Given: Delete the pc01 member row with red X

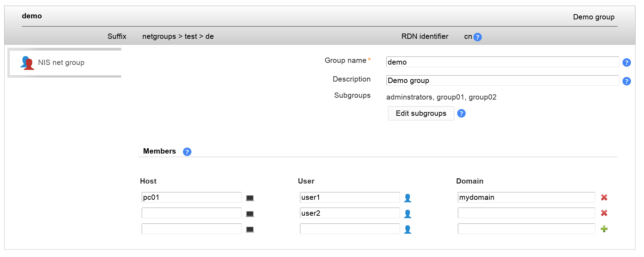Looking at the screenshot, I should coord(604,197).
